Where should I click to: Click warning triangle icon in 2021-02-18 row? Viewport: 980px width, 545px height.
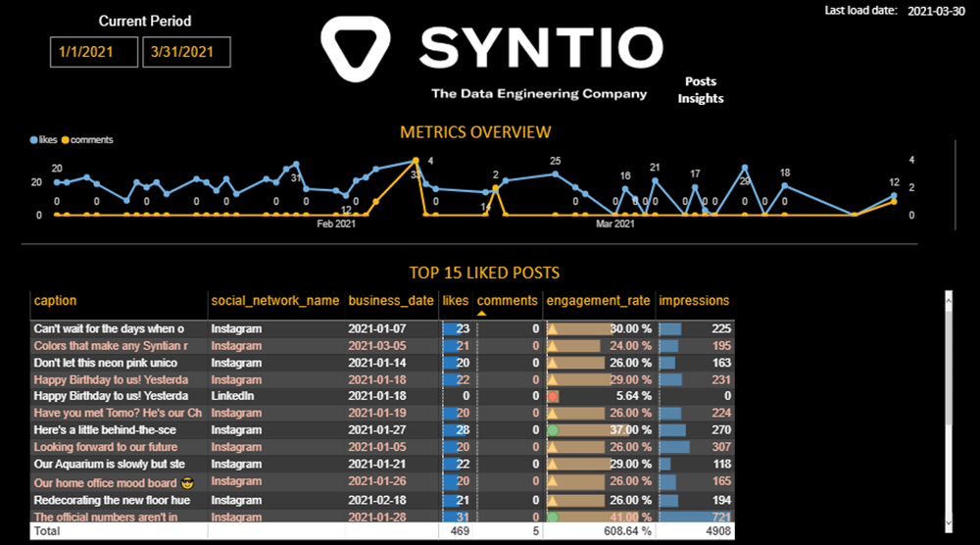coord(553,500)
